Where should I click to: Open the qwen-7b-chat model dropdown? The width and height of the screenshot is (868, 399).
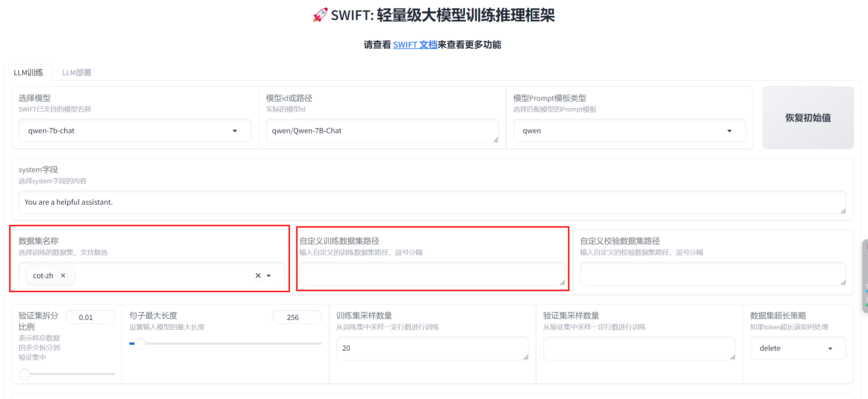click(x=135, y=131)
